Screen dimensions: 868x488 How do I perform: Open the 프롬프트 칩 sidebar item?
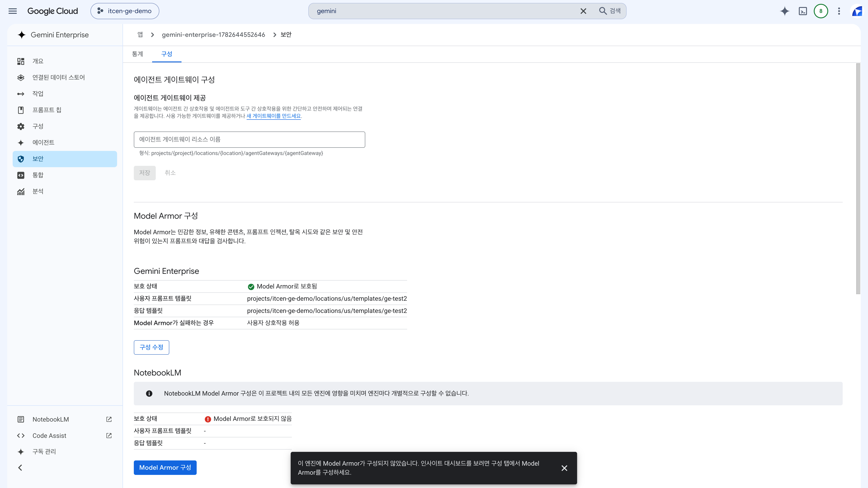tap(65, 110)
